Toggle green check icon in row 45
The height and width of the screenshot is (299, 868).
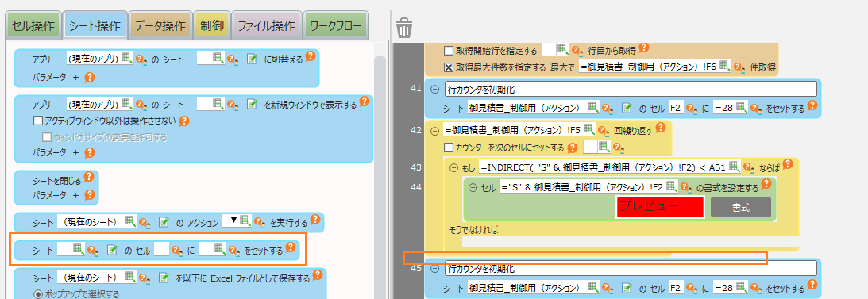coord(627,288)
